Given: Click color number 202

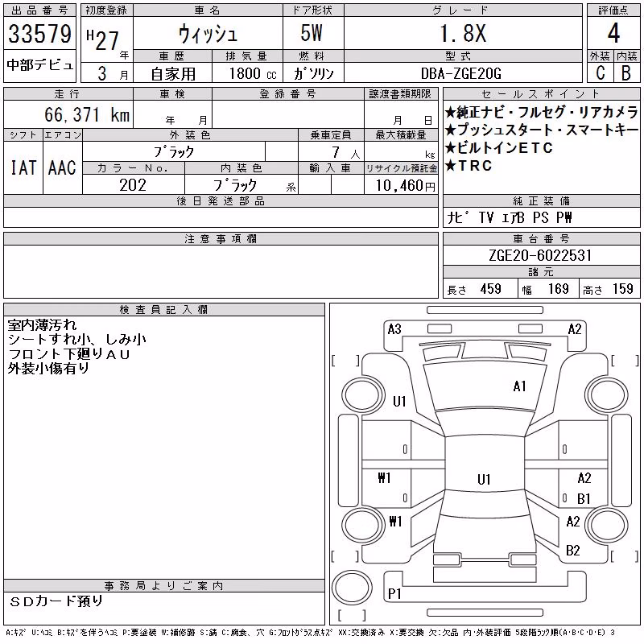Looking at the screenshot, I should (133, 185).
